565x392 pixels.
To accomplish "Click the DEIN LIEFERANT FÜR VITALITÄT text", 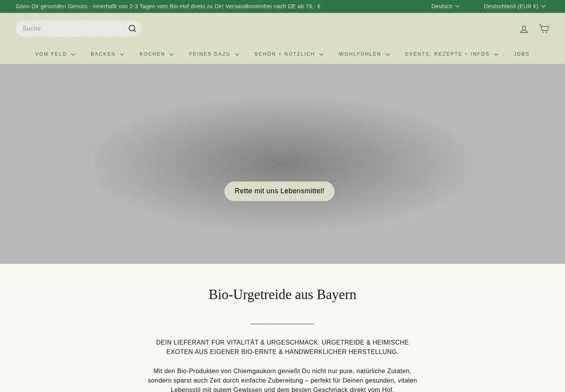I will [282, 347].
